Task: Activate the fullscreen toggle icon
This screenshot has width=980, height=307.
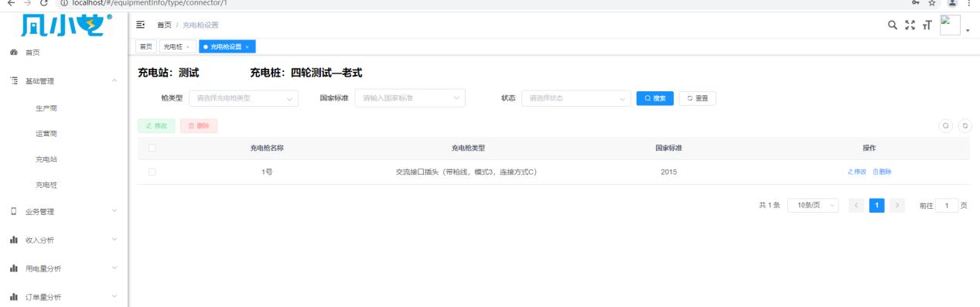Action: point(910,25)
